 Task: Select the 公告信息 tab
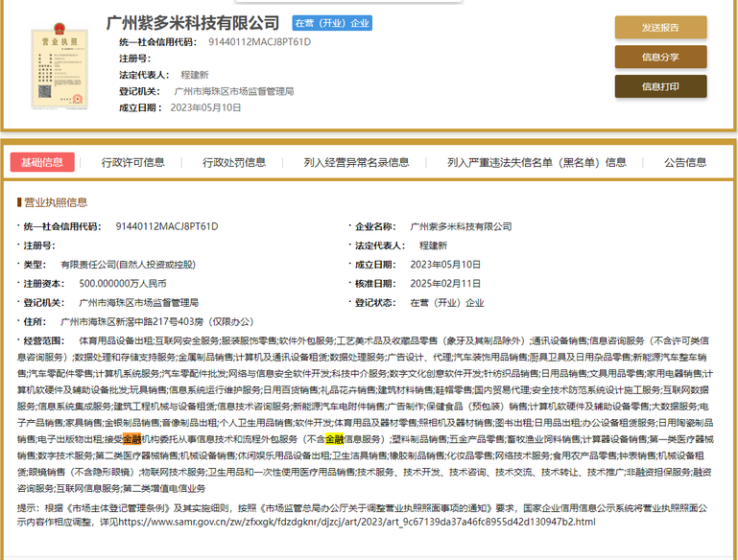pos(685,162)
